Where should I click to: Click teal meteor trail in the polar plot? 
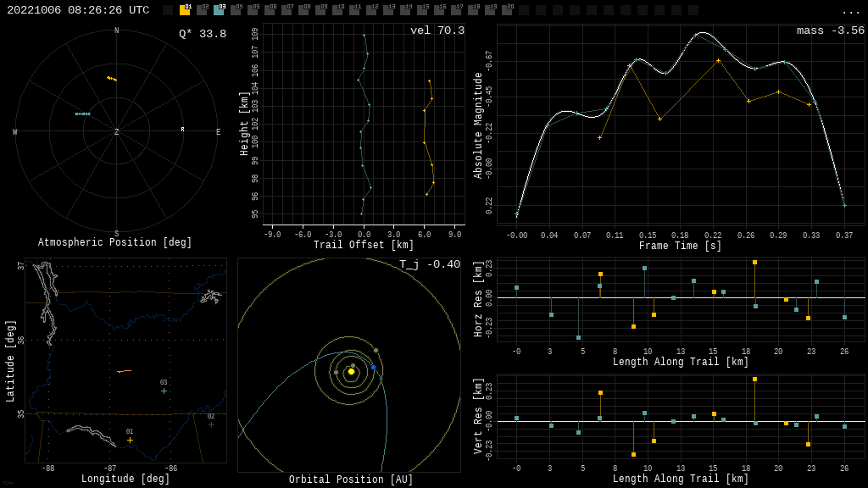point(82,114)
